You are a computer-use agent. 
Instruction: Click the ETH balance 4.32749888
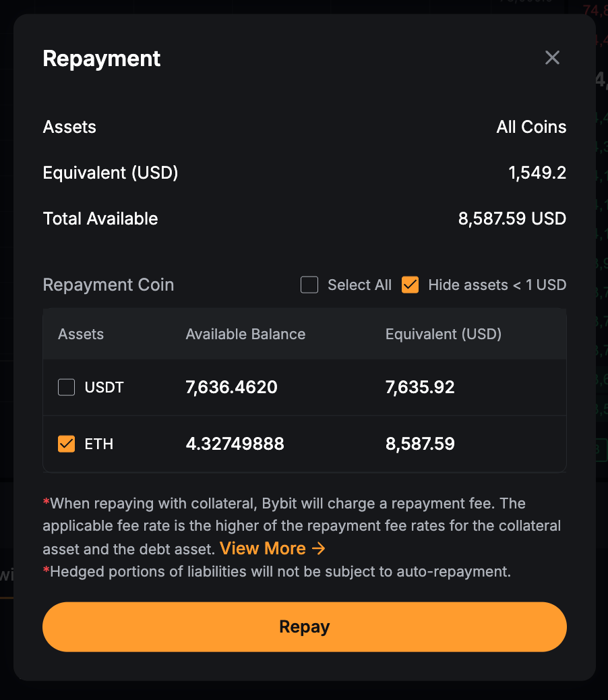235,444
